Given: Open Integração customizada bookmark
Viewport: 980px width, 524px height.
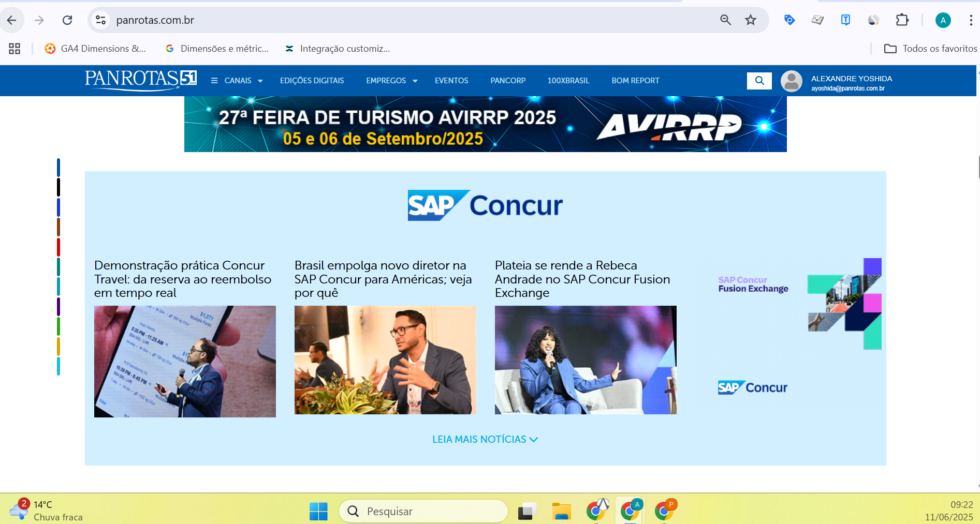Looking at the screenshot, I should tap(338, 49).
